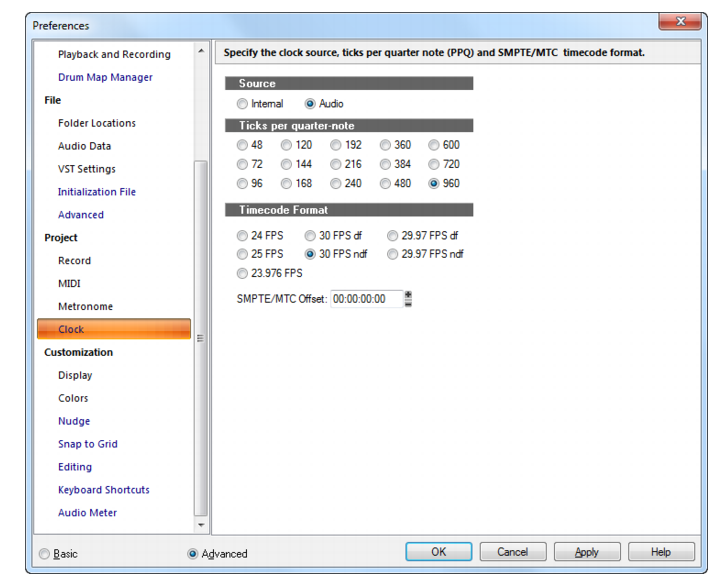Go to Keyboard Shortcuts settings
The image size is (718, 585).
[104, 490]
